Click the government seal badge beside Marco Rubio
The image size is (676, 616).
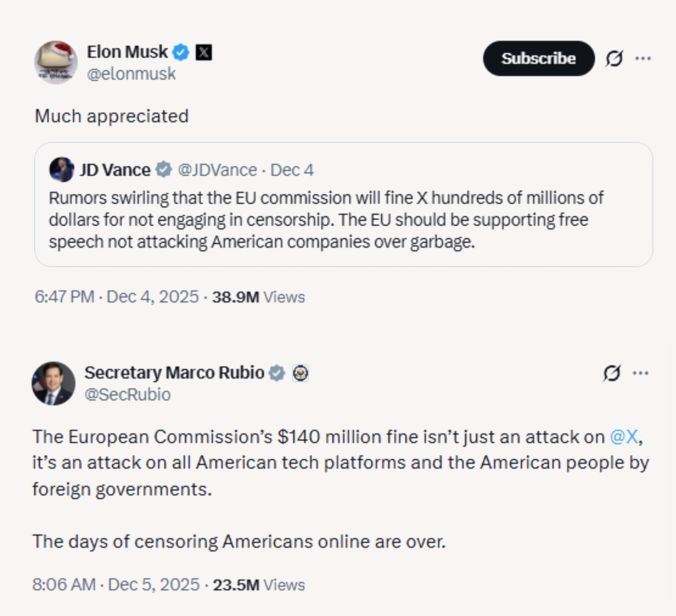[301, 373]
